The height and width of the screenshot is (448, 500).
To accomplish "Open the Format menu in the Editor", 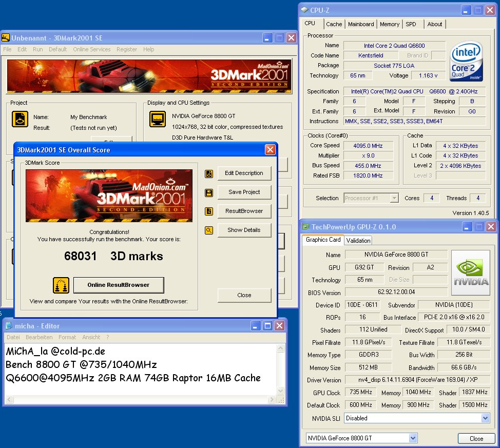I will coord(67,337).
